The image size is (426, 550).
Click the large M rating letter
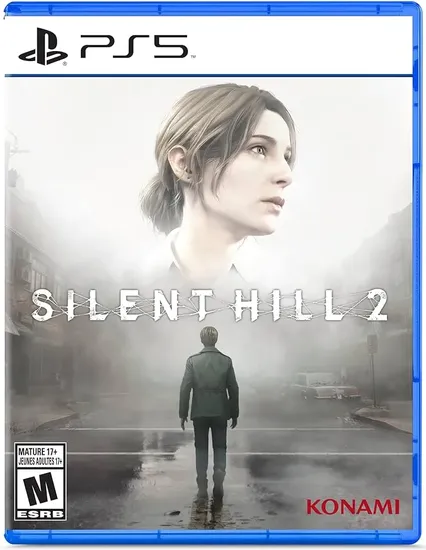click(40, 488)
